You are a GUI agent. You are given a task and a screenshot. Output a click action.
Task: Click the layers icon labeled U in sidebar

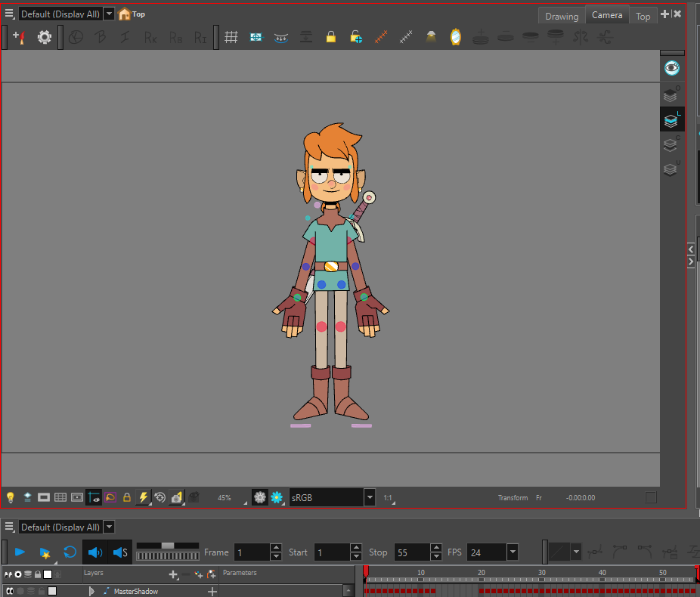(671, 169)
